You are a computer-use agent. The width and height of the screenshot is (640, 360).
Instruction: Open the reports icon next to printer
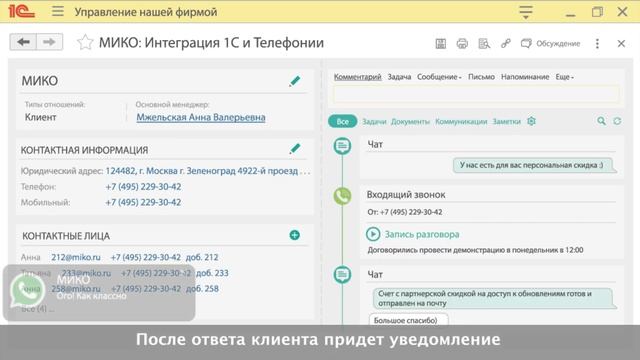[484, 43]
